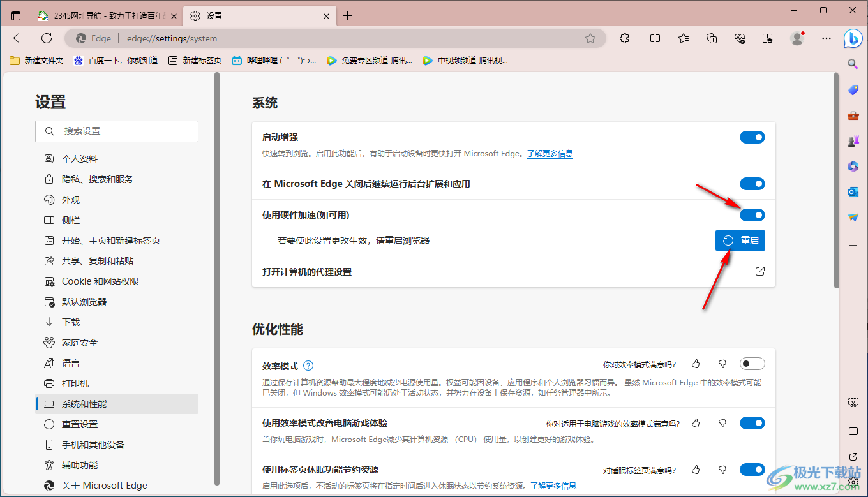Screen dimensions: 868x497
Task: Open 个人资料 settings section
Action: pyautogui.click(x=117, y=159)
